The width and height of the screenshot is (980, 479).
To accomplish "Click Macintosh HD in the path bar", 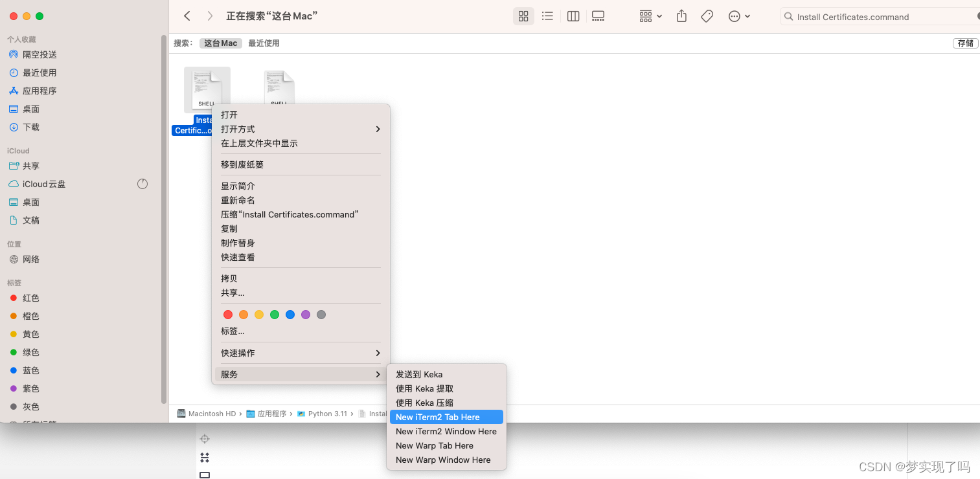I will point(207,414).
